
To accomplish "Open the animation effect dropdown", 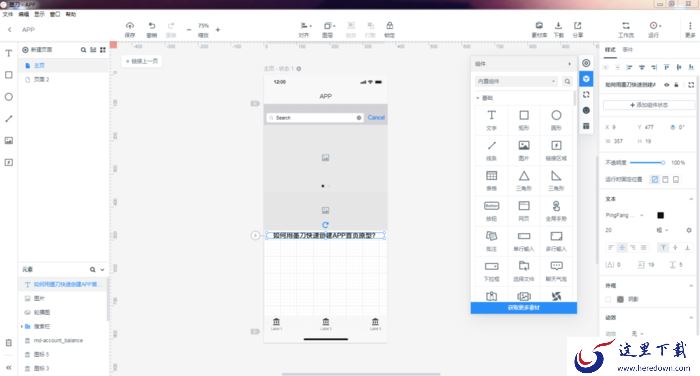I will coord(638,334).
